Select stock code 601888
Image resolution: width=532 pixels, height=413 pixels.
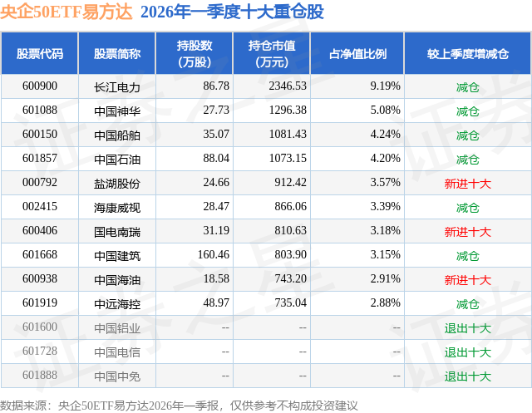(40, 375)
